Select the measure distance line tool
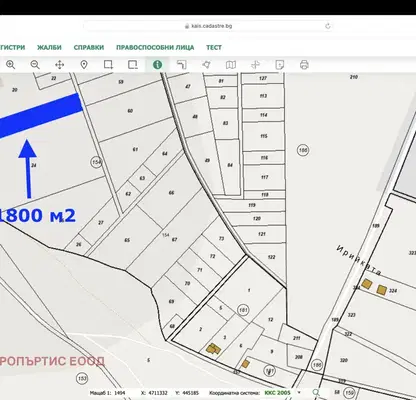 [182, 65]
